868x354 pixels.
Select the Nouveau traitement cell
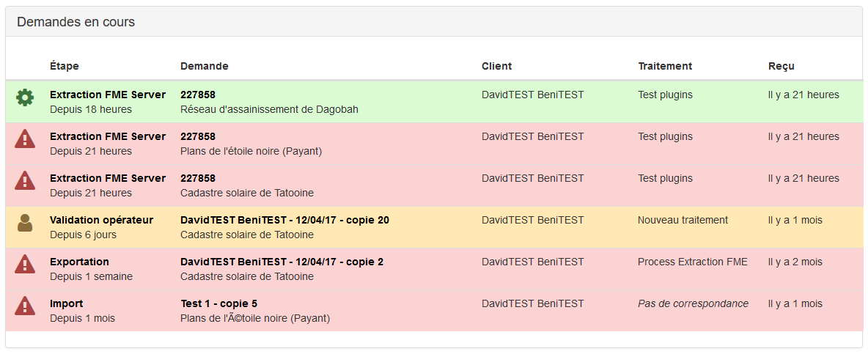[x=683, y=220]
